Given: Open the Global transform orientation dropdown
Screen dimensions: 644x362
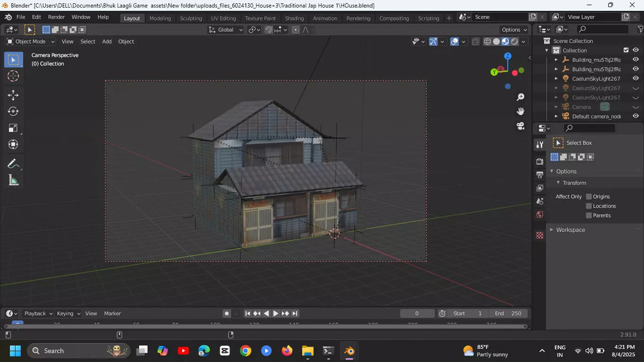Looking at the screenshot, I should tap(227, 29).
